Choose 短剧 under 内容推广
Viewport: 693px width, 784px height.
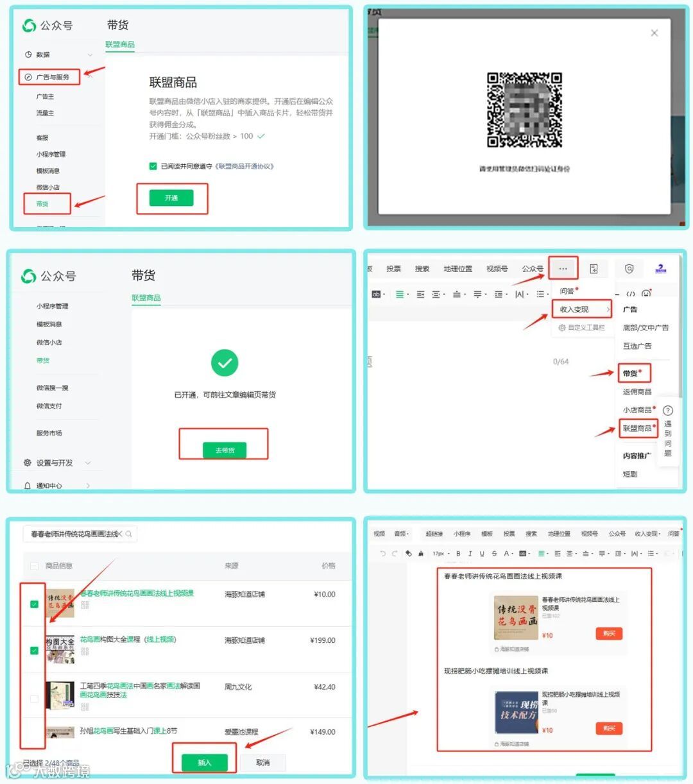(629, 473)
